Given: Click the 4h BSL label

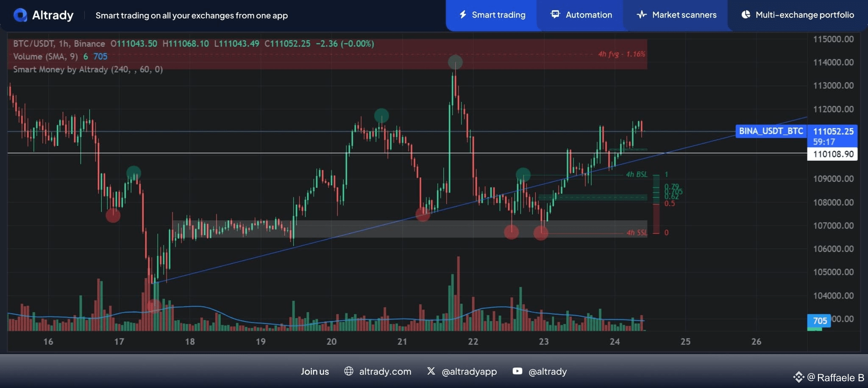Looking at the screenshot, I should (x=637, y=174).
